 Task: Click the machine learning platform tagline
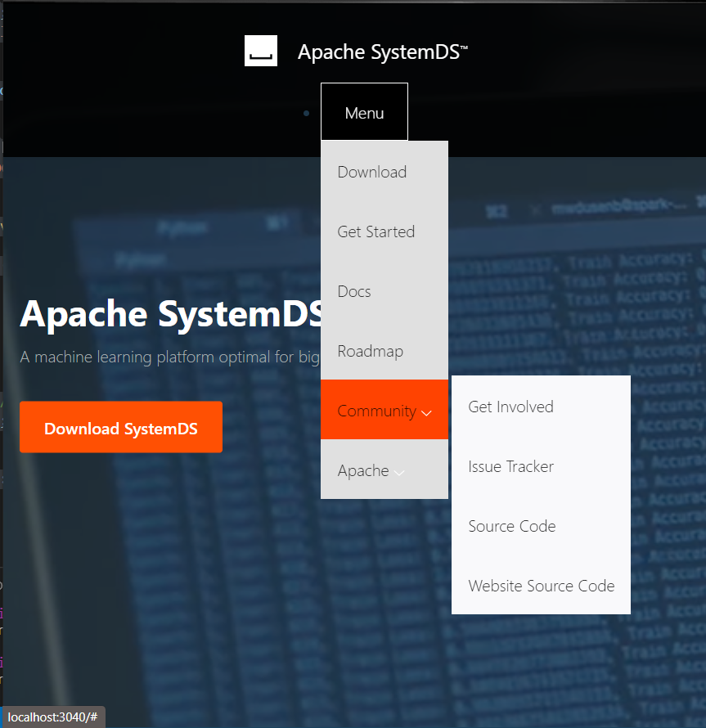(170, 357)
